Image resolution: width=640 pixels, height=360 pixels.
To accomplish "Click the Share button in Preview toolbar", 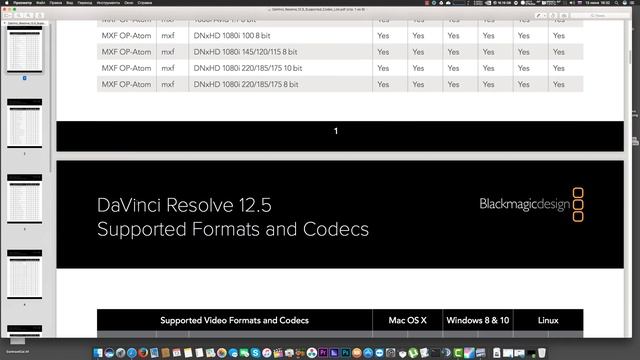I will click(40, 16).
